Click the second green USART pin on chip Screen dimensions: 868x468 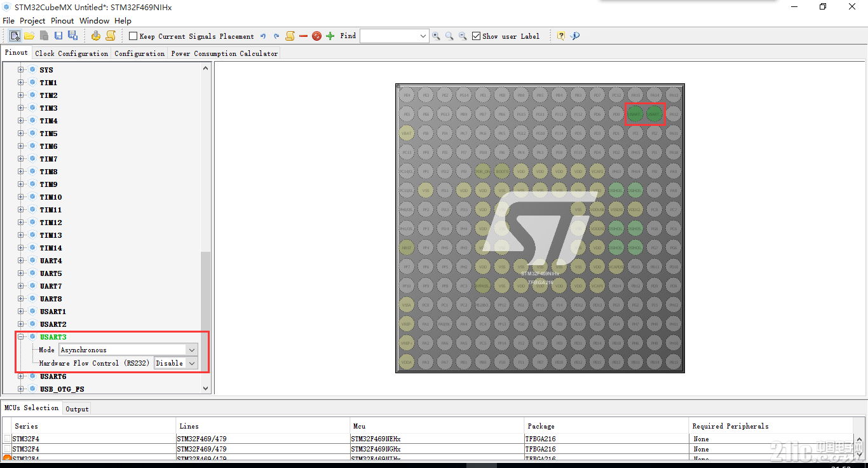coord(654,114)
